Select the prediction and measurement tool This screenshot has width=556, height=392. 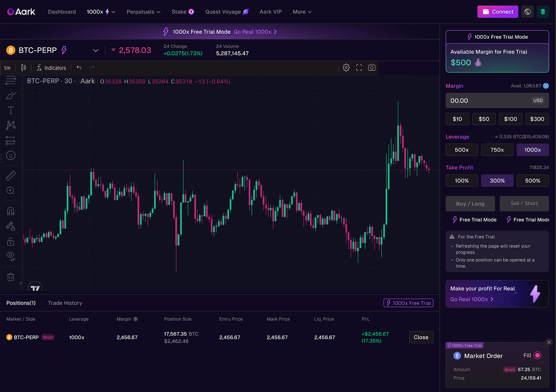11,140
